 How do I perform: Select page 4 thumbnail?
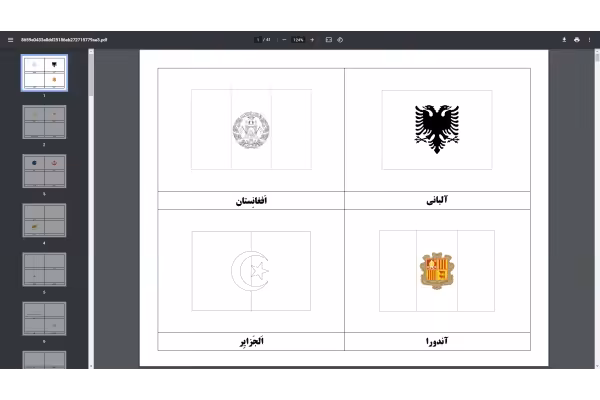(44, 220)
